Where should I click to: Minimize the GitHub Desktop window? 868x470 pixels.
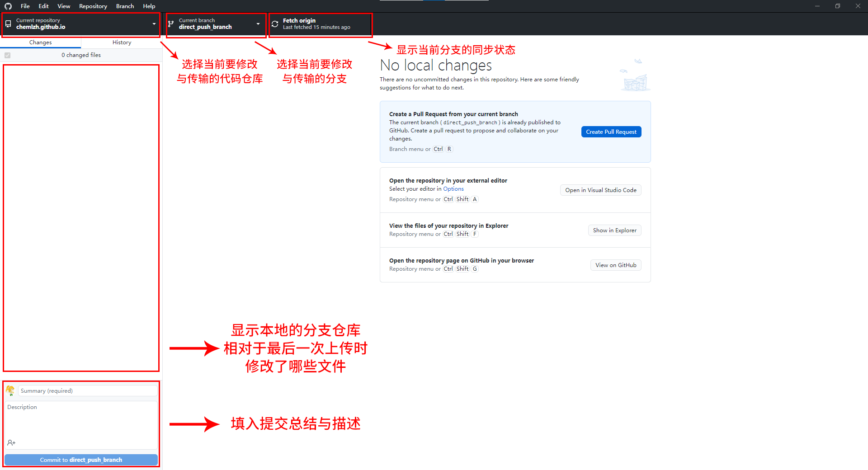click(817, 6)
